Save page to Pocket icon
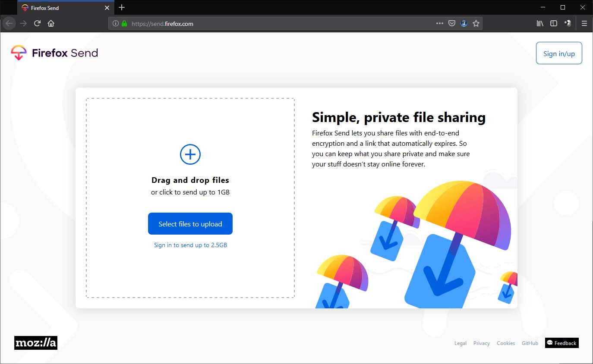Screen dimensions: 593x364 pos(452,24)
